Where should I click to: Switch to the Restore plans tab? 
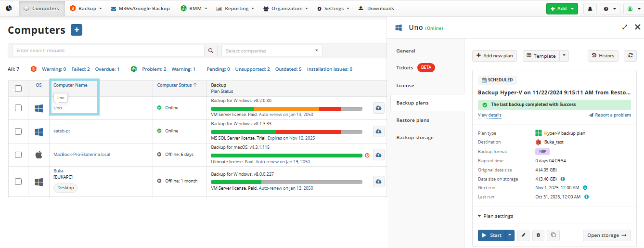[x=412, y=120]
